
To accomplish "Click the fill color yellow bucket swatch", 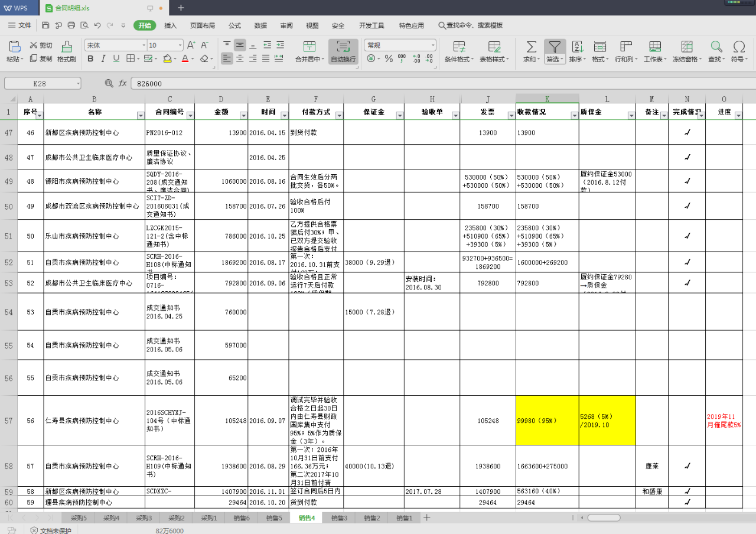I will pos(167,58).
